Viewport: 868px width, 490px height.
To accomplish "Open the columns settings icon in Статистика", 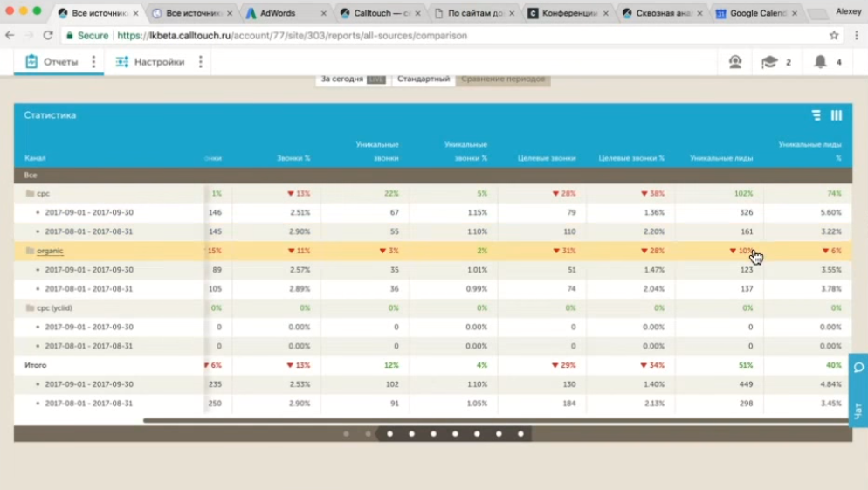I will click(837, 115).
